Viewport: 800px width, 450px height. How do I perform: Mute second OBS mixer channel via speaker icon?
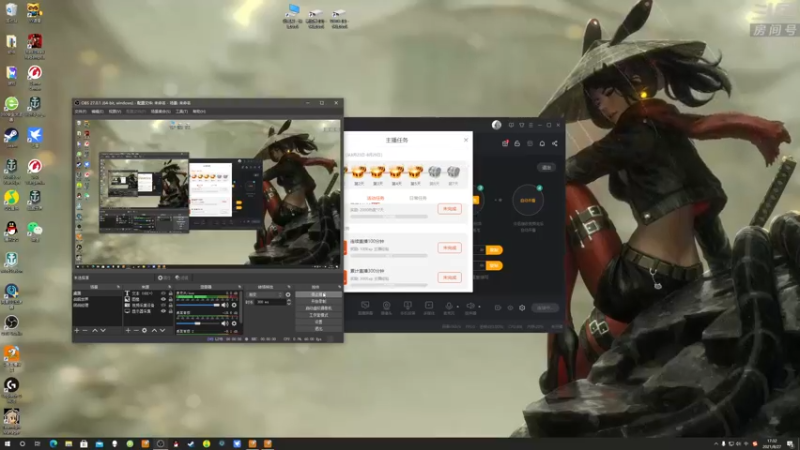tap(225, 323)
